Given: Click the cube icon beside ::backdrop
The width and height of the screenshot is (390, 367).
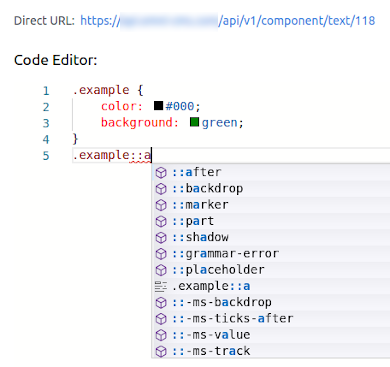Looking at the screenshot, I should coord(161,189).
